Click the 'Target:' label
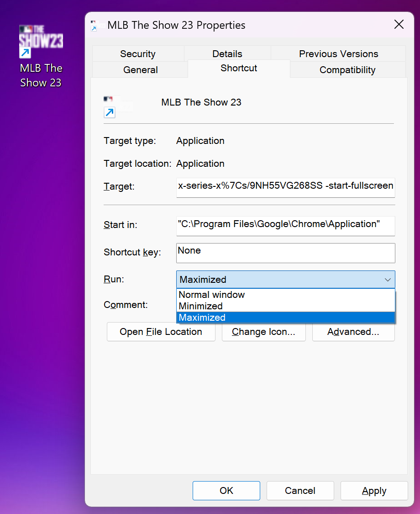Image resolution: width=420 pixels, height=514 pixels. [119, 186]
